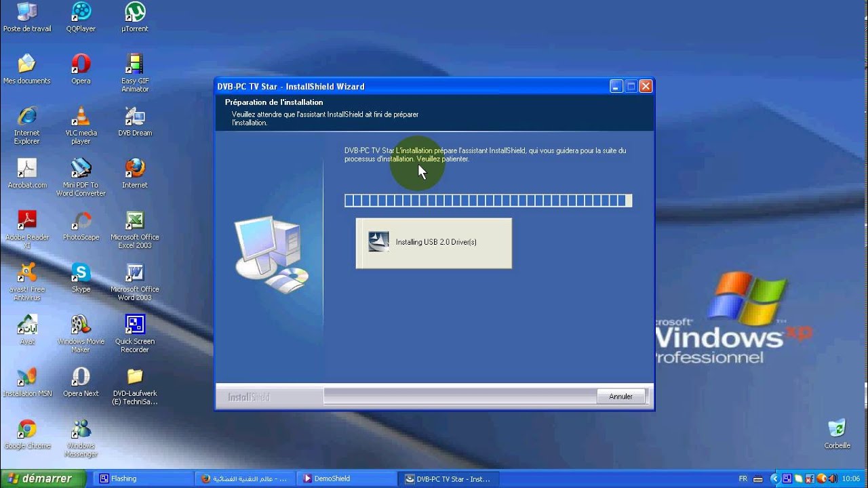
Task: Launch Skype from the desktop
Action: coord(81,279)
